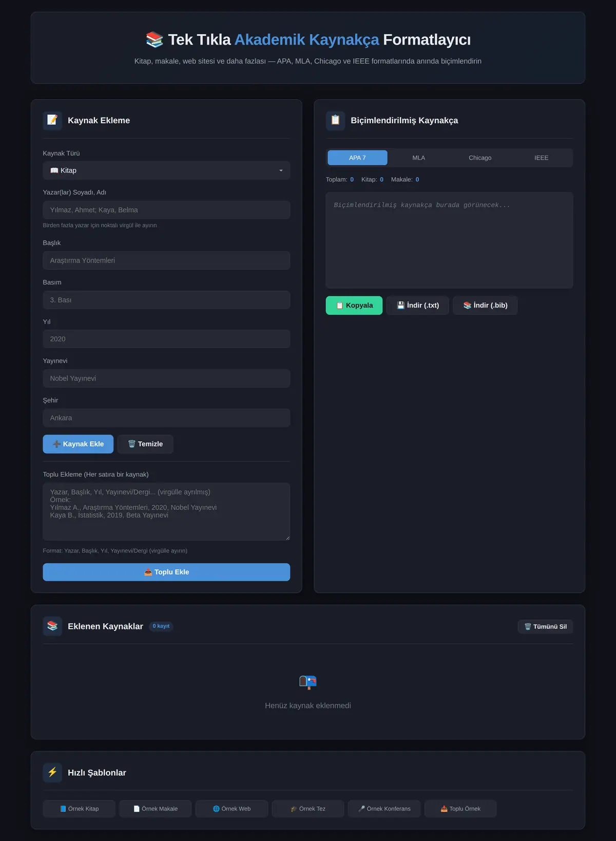Focus the Yayınevi input field
The image size is (616, 841).
click(x=166, y=378)
